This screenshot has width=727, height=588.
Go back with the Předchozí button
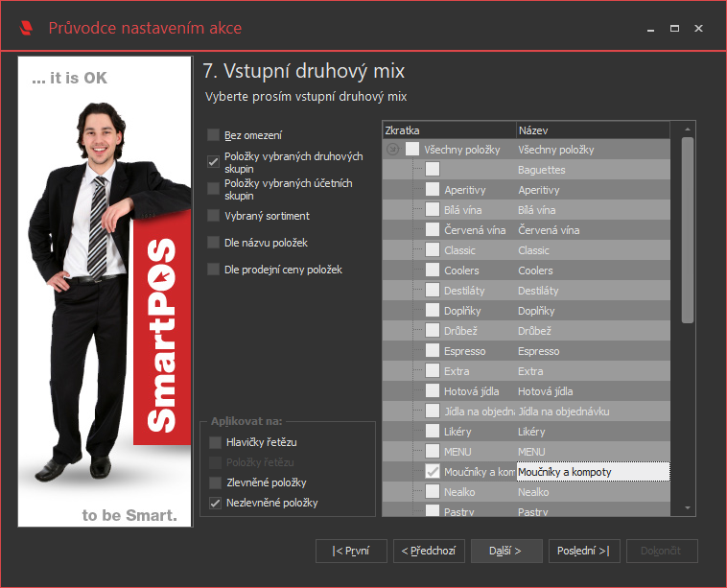(429, 551)
